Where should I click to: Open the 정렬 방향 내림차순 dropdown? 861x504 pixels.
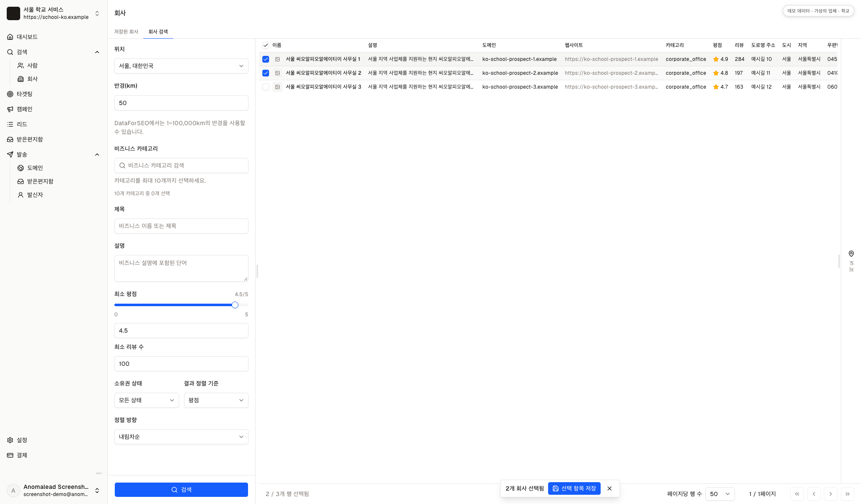click(181, 437)
